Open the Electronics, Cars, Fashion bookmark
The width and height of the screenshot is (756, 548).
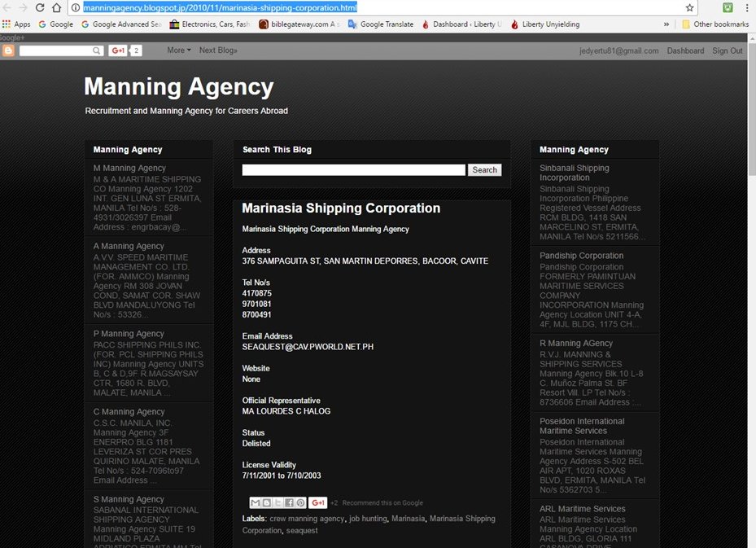pyautogui.click(x=210, y=24)
